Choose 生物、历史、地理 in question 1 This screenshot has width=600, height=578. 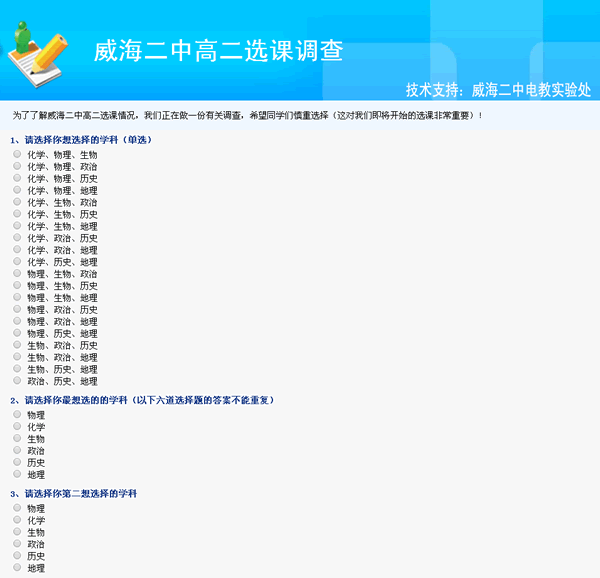17,368
